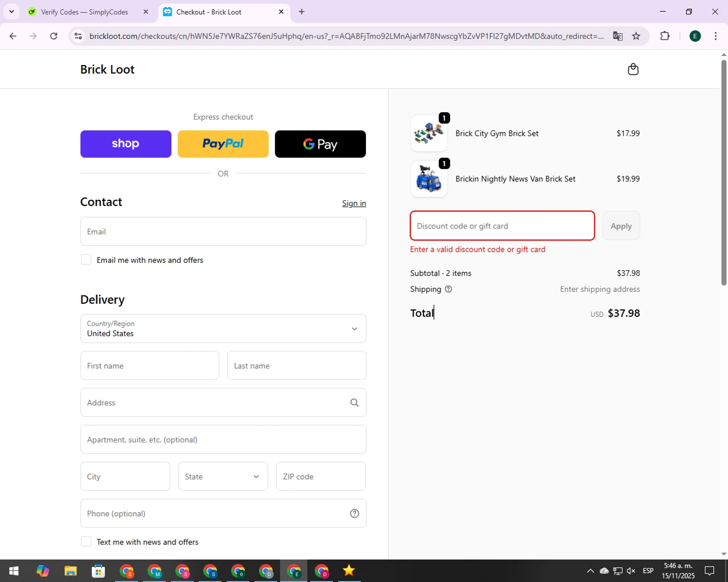
Task: Click the Phone field help icon
Action: click(354, 514)
